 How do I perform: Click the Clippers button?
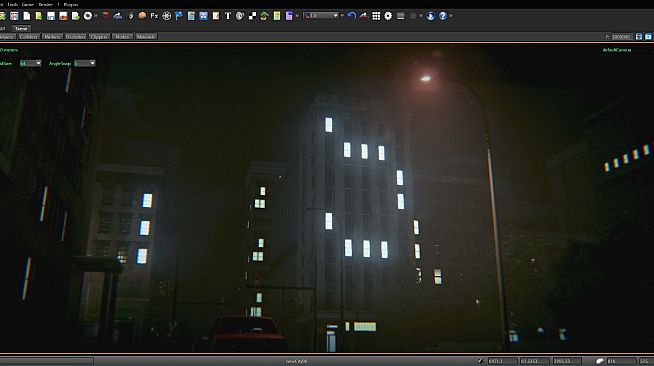click(99, 37)
